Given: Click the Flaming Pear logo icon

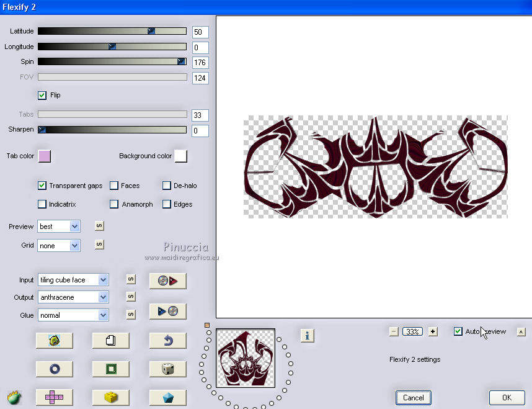Looking at the screenshot, I should coord(14,397).
